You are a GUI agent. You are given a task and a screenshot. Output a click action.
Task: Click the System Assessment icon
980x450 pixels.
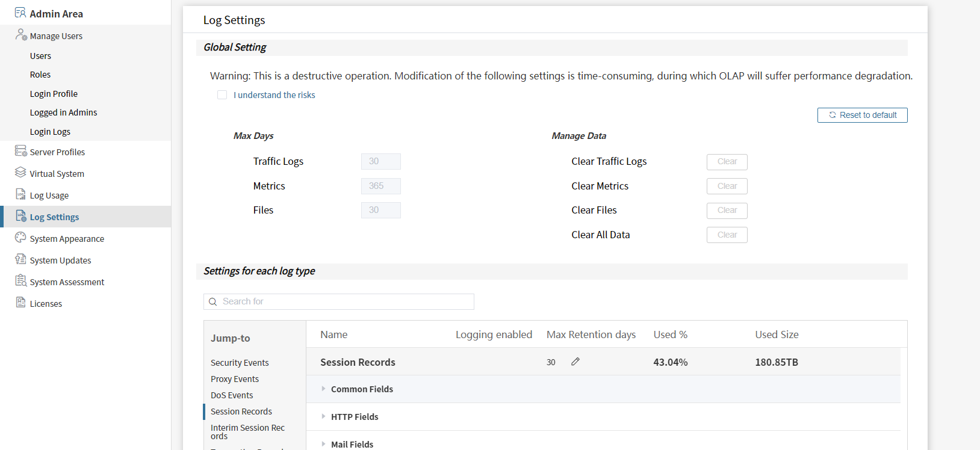(21, 281)
